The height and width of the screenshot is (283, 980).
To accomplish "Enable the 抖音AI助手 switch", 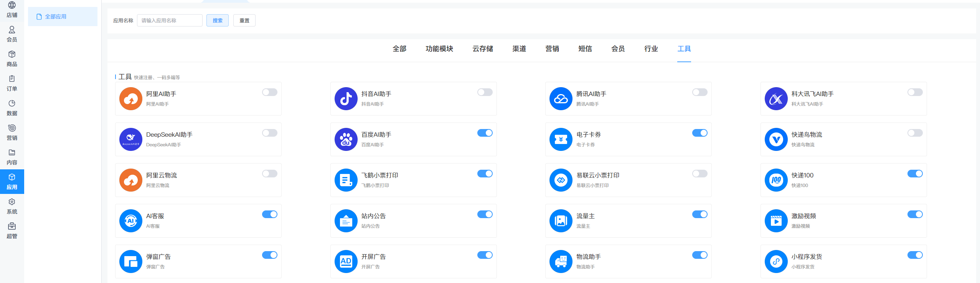I will pos(485,92).
